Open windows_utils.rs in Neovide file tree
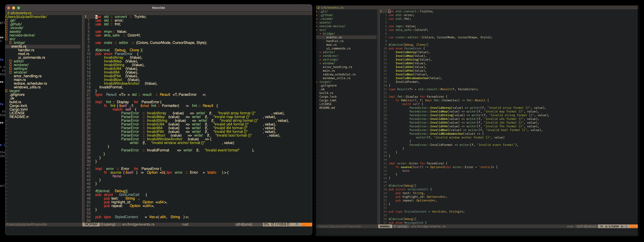Image resolution: width=644 pixels, height=242 pixels. pos(27,87)
